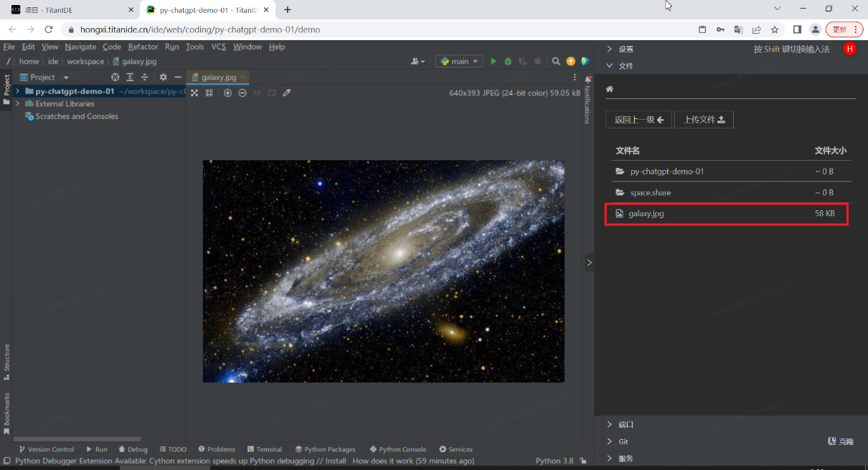Screen dimensions: 868x470
Task: Click the 上传文件 upload button
Action: 704,120
